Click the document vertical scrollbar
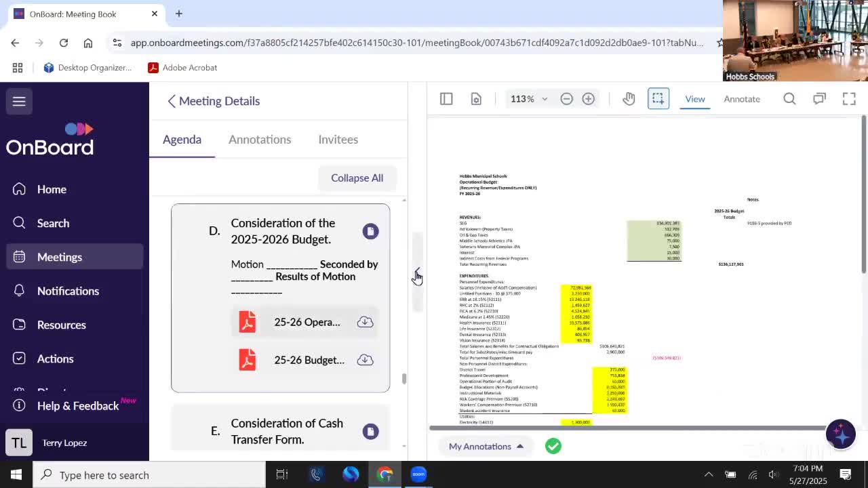Viewport: 868px width, 488px height. pos(864,195)
